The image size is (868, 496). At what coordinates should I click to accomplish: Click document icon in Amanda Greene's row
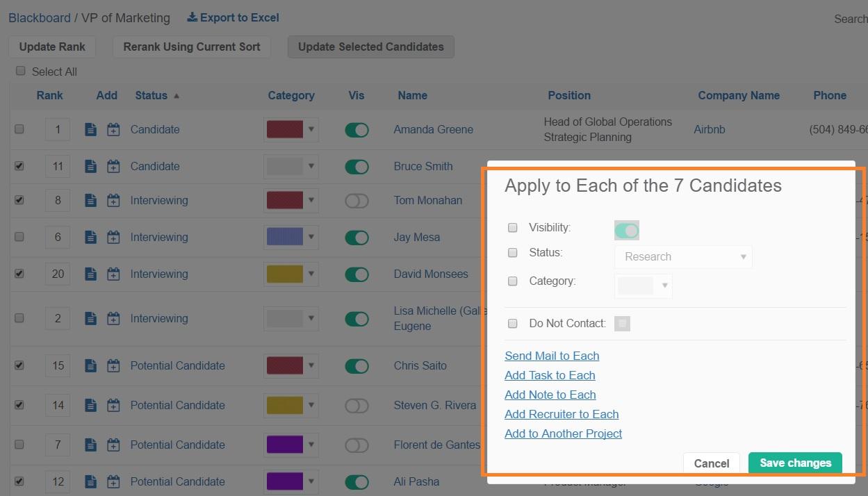pyautogui.click(x=90, y=129)
